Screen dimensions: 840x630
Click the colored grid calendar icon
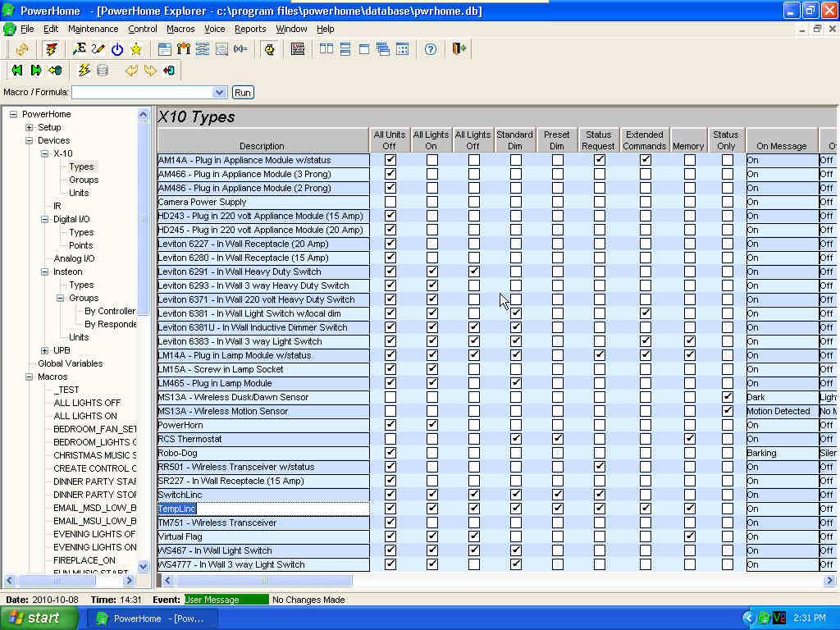point(402,49)
